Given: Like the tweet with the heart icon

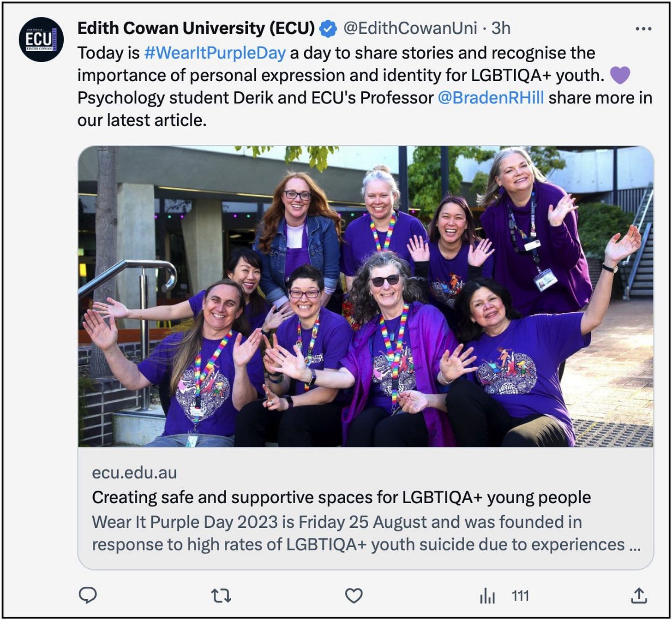Looking at the screenshot, I should 354,596.
